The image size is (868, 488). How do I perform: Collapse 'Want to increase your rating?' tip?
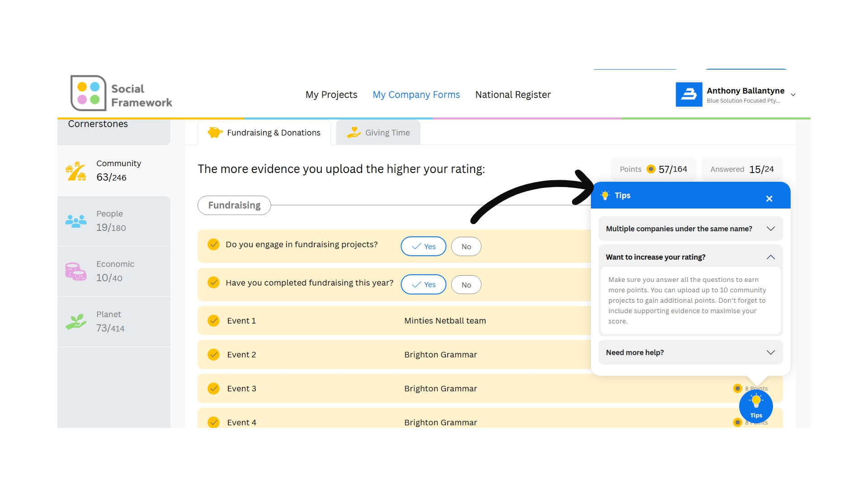click(x=690, y=257)
